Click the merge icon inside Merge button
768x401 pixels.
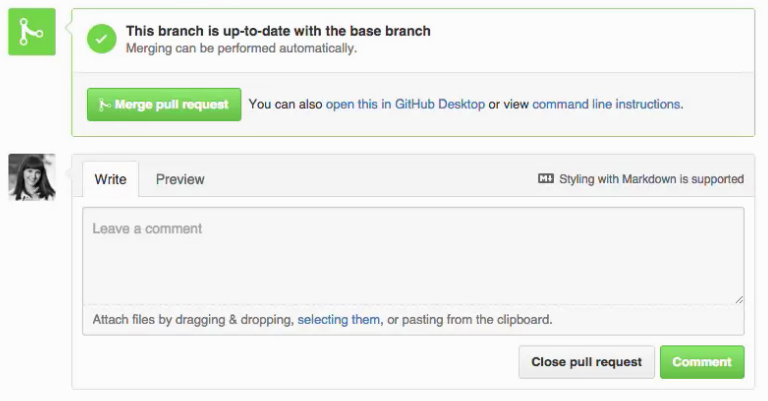click(x=104, y=104)
